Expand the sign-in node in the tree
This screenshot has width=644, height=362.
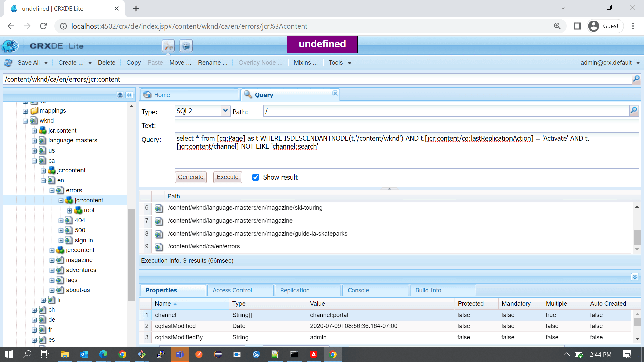61,240
